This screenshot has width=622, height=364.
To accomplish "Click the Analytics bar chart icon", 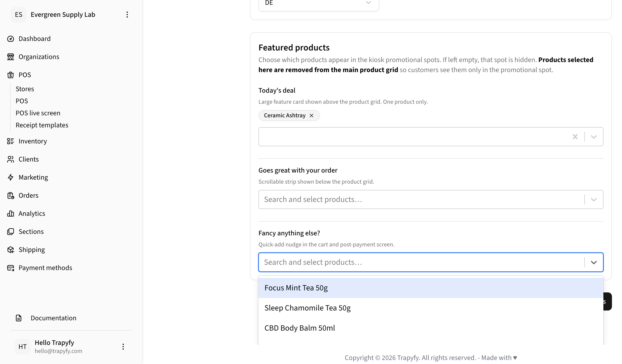I will click(x=11, y=214).
